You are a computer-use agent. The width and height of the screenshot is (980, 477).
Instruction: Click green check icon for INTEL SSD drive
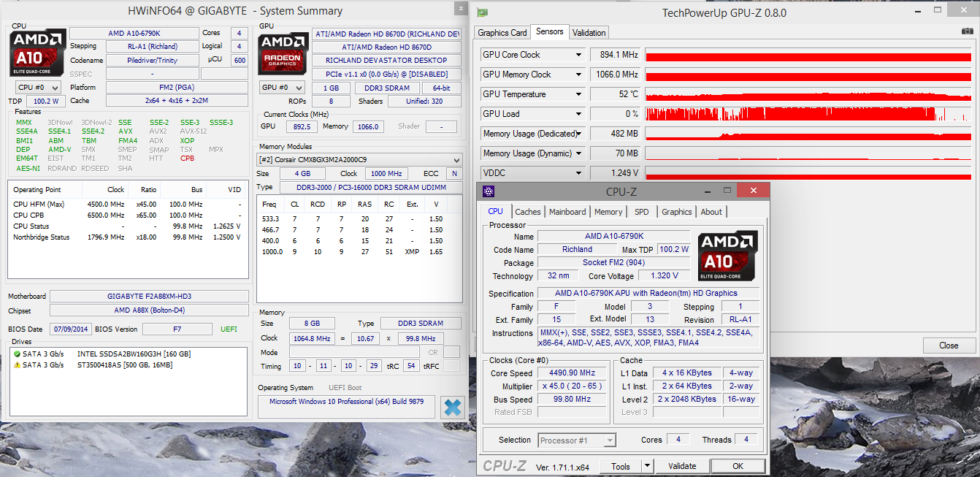17,354
